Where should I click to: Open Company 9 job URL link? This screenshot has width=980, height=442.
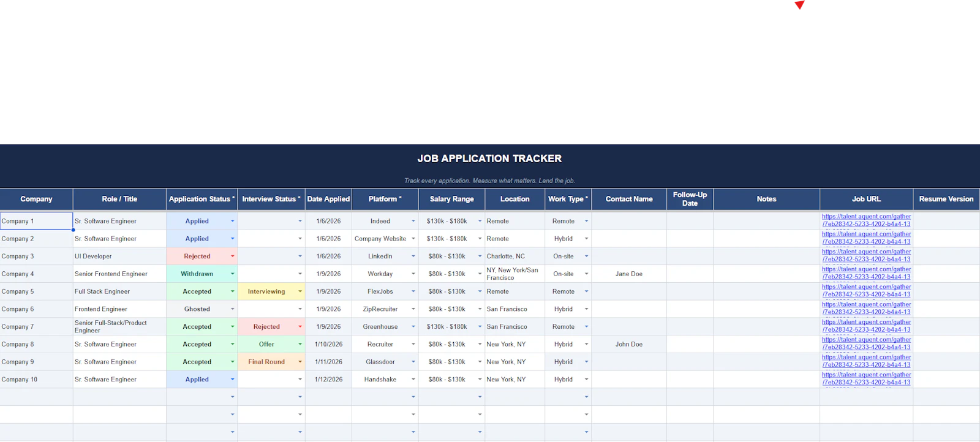(x=866, y=361)
